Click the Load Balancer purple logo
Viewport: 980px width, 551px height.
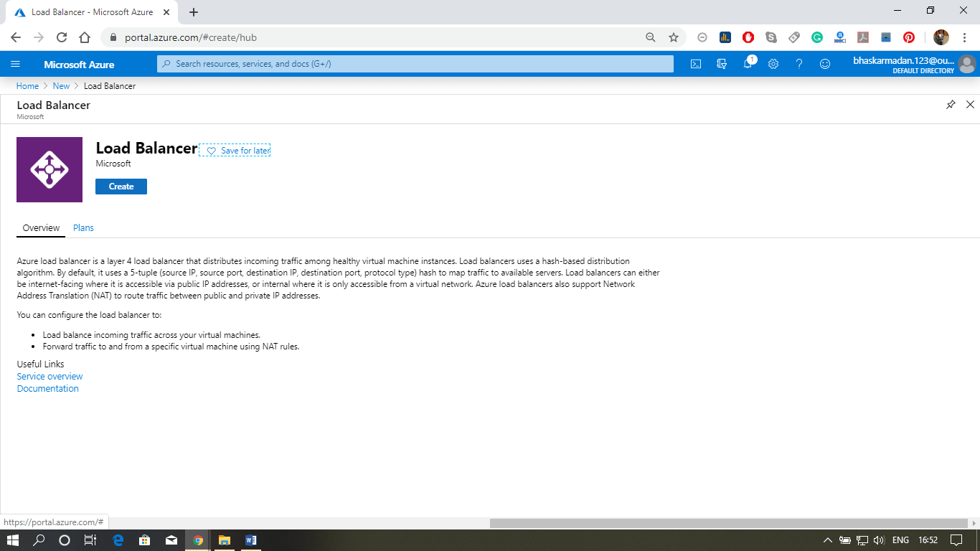(50, 169)
